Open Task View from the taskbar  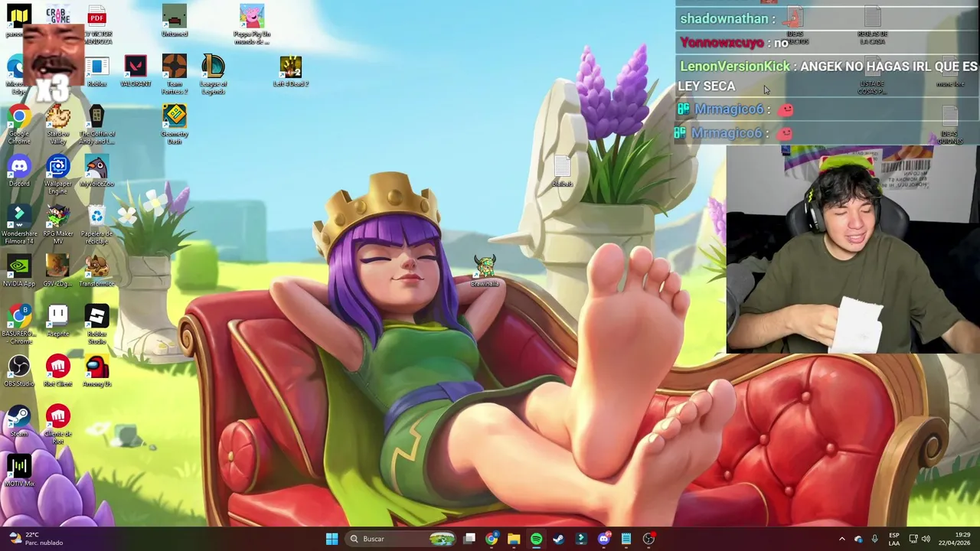point(469,539)
